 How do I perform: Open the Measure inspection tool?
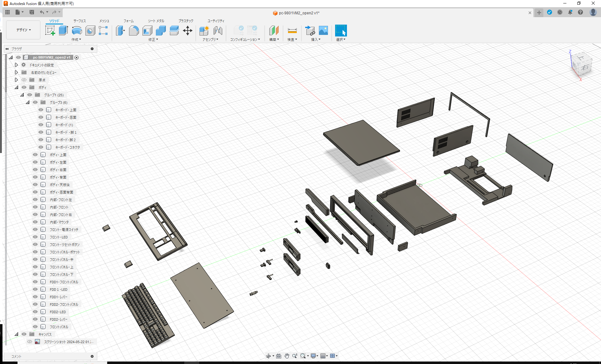292,31
